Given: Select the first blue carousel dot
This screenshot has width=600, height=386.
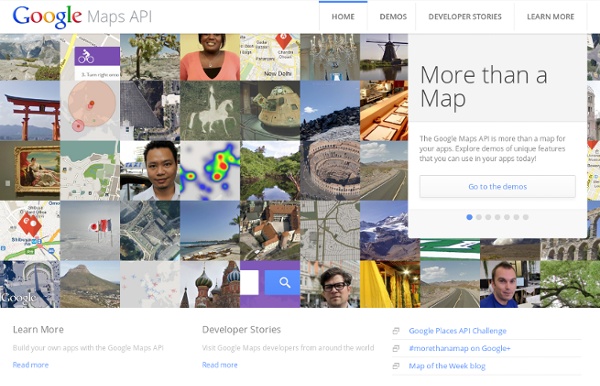Looking at the screenshot, I should coord(469,217).
